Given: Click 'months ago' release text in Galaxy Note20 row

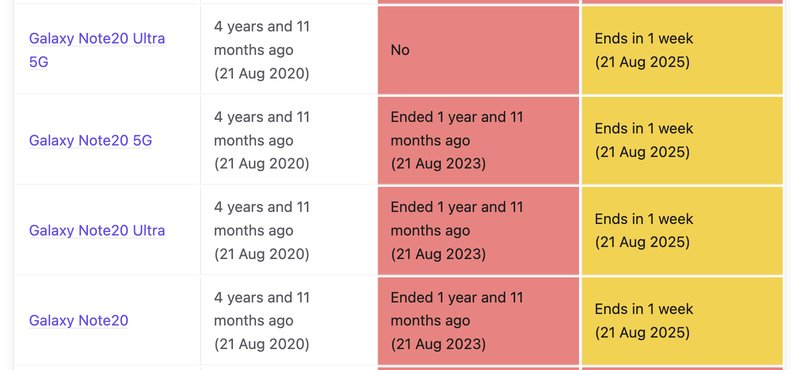Looking at the screenshot, I should pyautogui.click(x=254, y=321).
